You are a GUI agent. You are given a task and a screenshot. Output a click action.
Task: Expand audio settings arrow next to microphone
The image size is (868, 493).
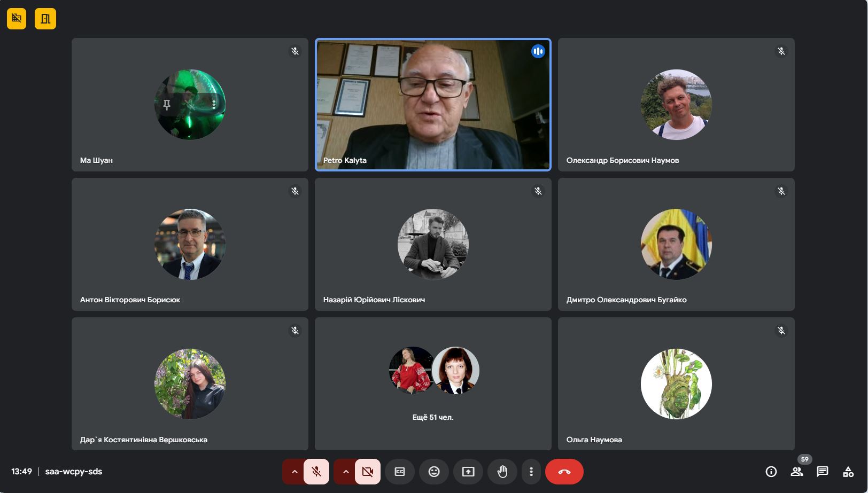pos(294,472)
